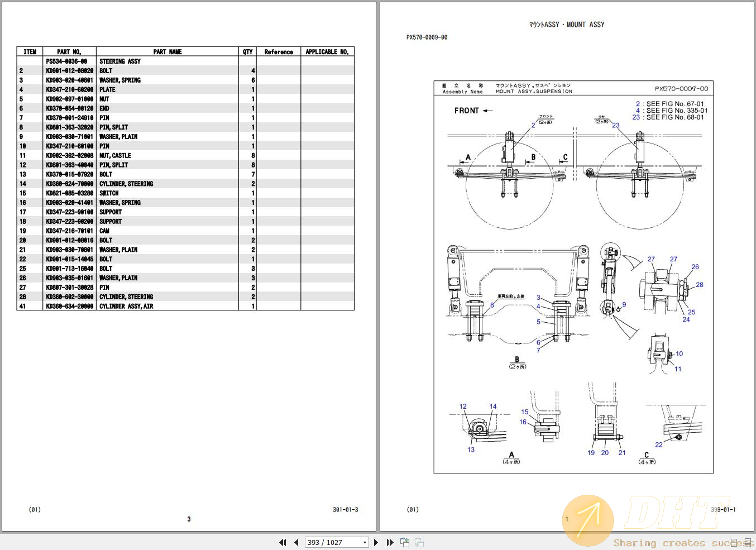
Task: Click the NUT, CASTLE part name
Action: point(115,156)
